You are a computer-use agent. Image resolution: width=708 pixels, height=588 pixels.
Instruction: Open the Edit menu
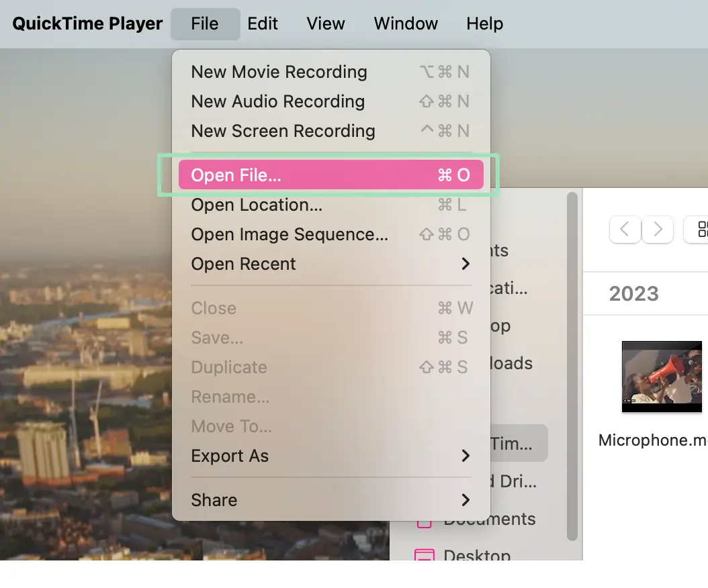click(263, 23)
